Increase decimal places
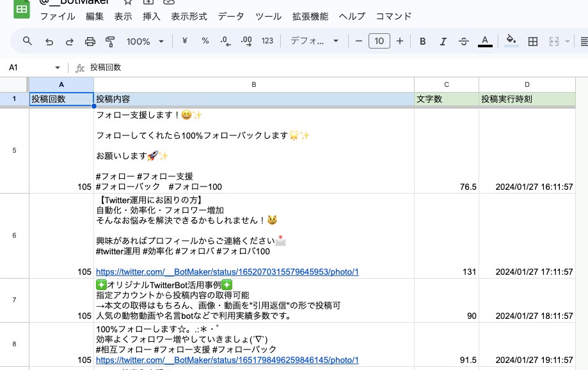Viewport: 588px width, 370px height. 246,41
